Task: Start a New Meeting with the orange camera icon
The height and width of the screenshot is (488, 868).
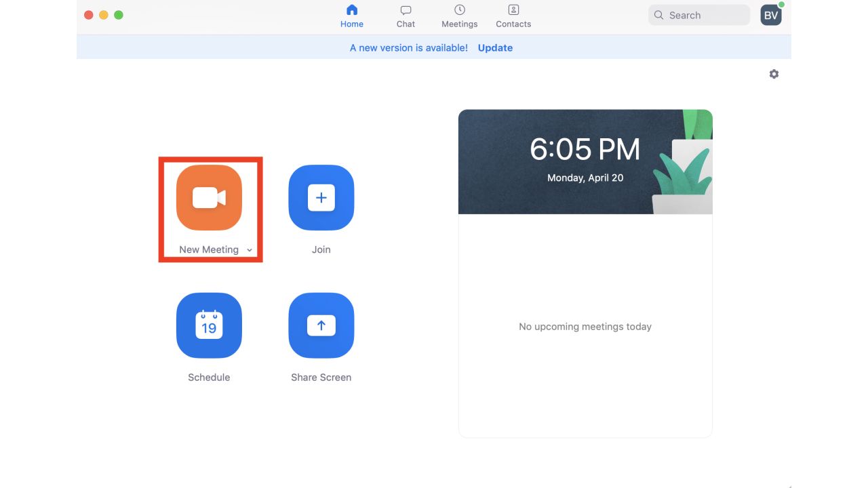Action: coord(209,198)
